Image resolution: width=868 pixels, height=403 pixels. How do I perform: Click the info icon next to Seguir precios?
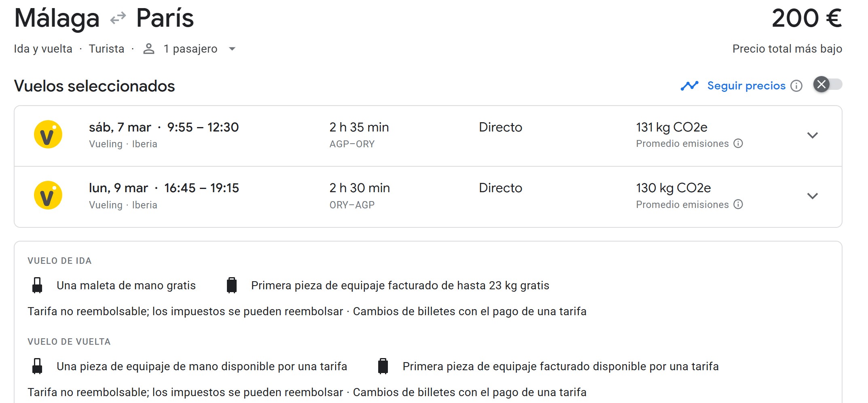tap(796, 86)
